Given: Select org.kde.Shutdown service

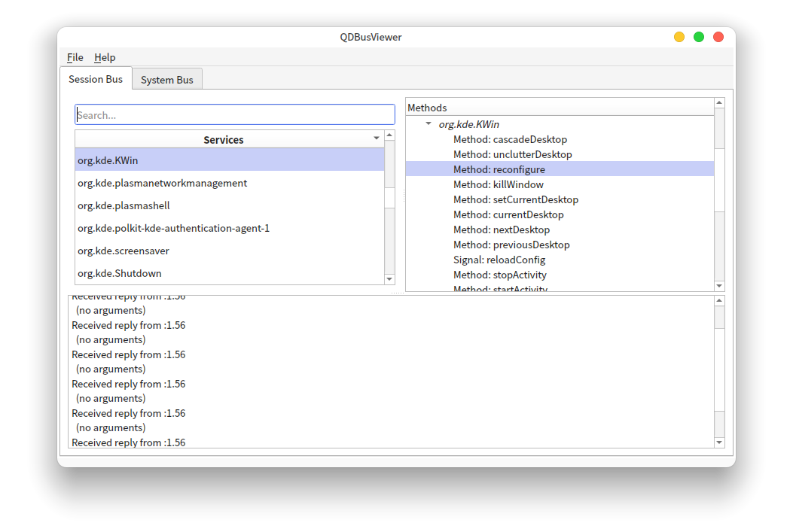Looking at the screenshot, I should pos(230,273).
